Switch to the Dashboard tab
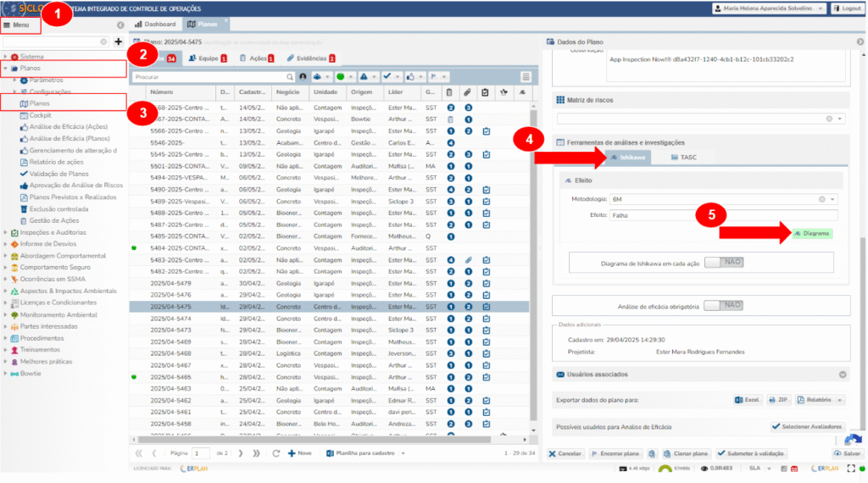Screen dimensions: 868x483 pos(155,25)
